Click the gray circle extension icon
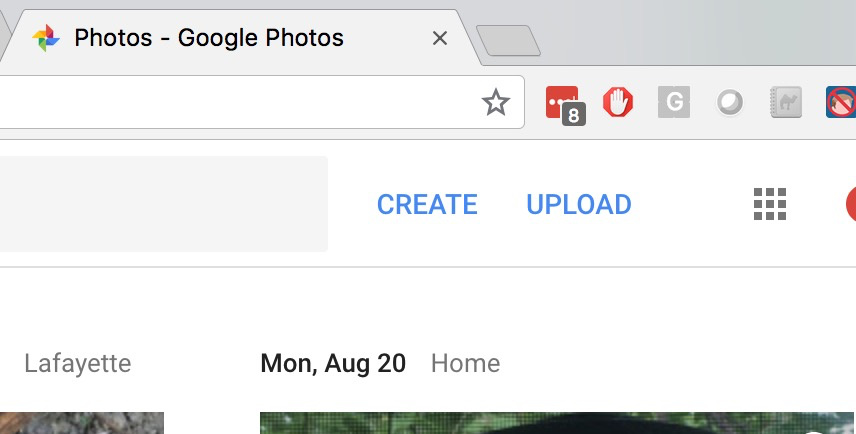The height and width of the screenshot is (434, 856). coord(730,102)
